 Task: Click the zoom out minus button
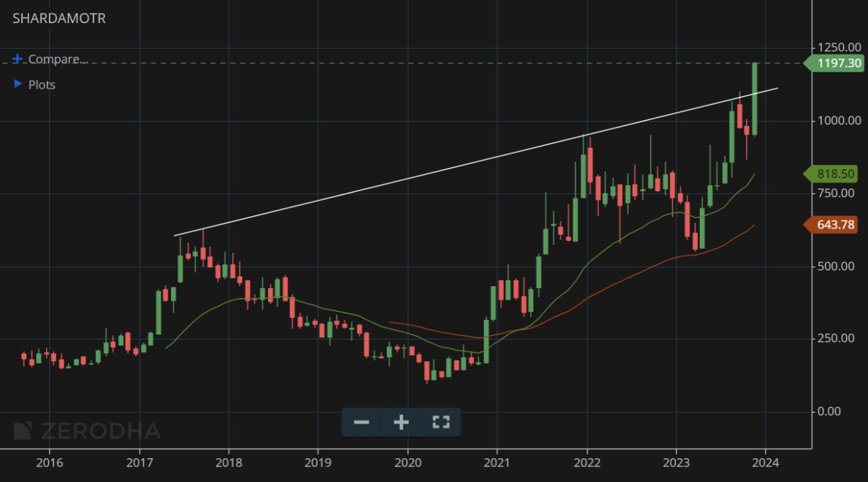pos(361,422)
